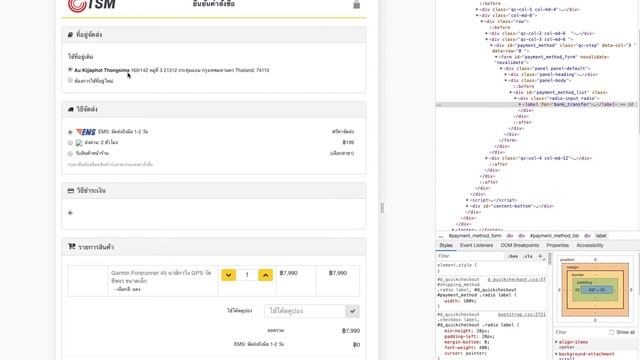Click #payment_method_list in the breadcrumb
The width and height of the screenshot is (640, 360).
[x=554, y=236]
